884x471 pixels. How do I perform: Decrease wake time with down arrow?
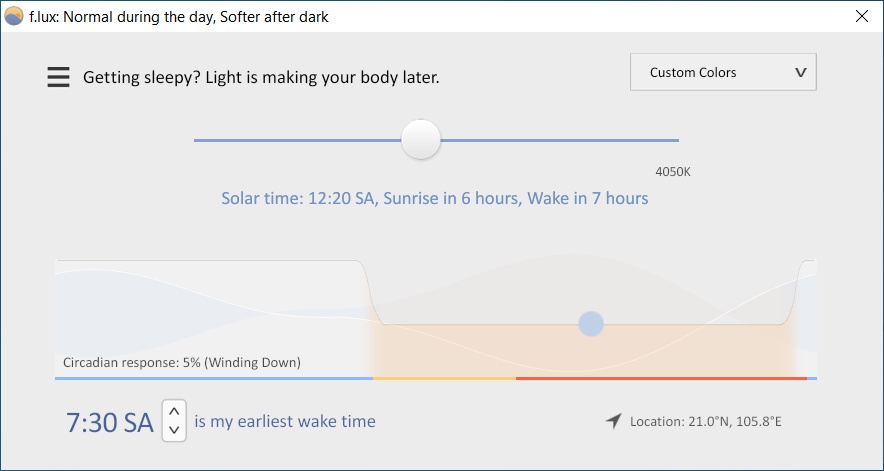(x=174, y=430)
